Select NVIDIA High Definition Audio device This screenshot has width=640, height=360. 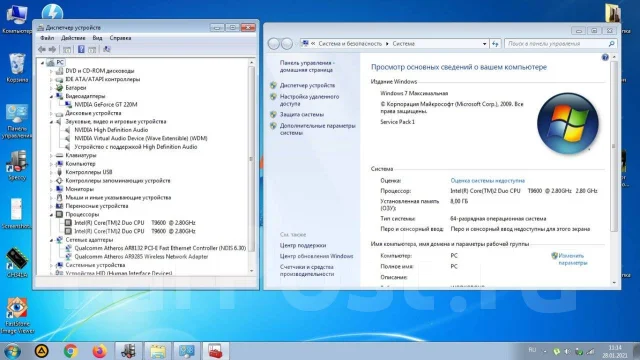tap(111, 130)
